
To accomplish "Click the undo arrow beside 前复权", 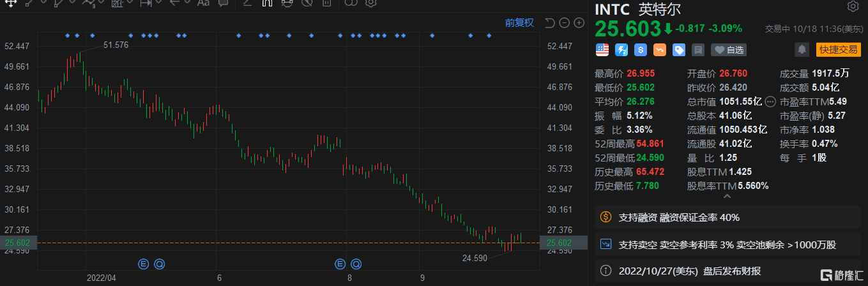I will coord(550,23).
